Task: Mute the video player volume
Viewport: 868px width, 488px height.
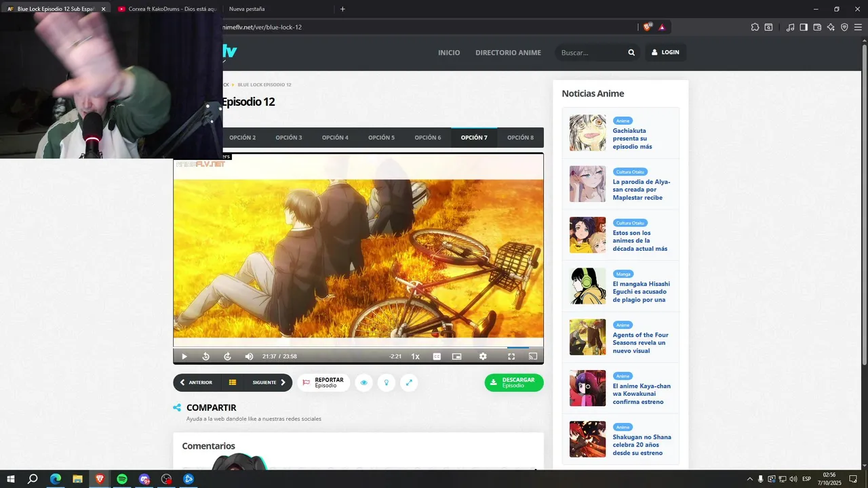Action: (249, 357)
